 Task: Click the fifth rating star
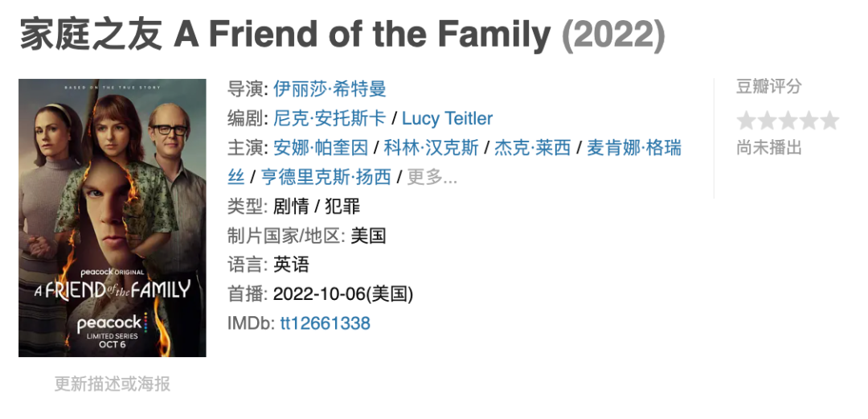tap(829, 121)
